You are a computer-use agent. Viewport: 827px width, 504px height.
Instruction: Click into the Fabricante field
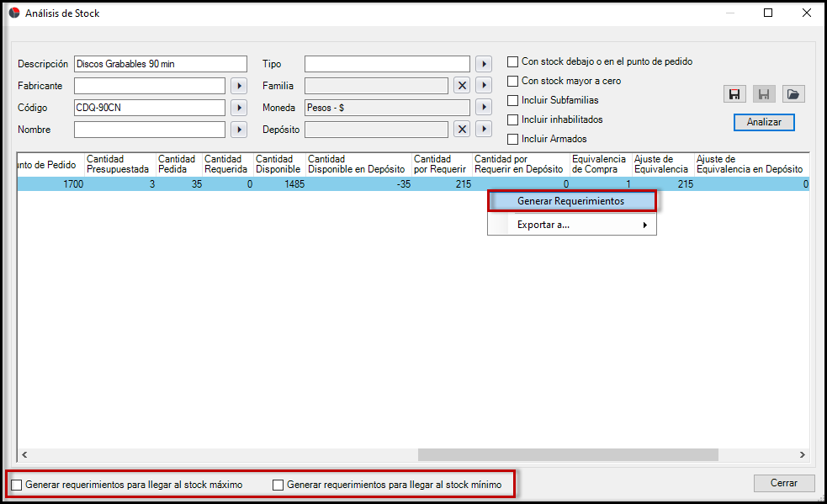pyautogui.click(x=150, y=86)
